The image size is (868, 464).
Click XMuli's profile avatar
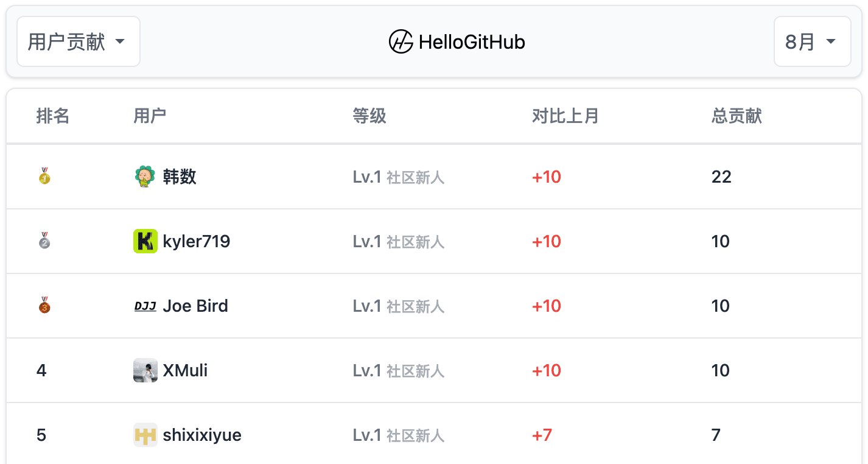pyautogui.click(x=145, y=370)
